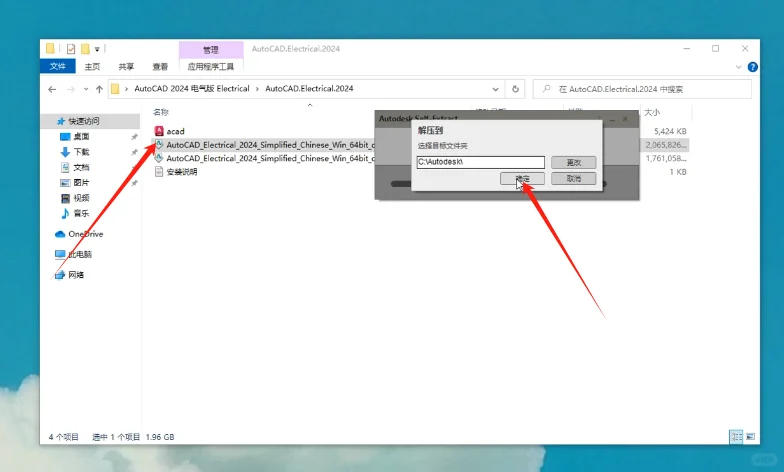Viewport: 784px width, 472px height.
Task: Switch to the 共享 ribbon tab
Action: pyautogui.click(x=126, y=66)
